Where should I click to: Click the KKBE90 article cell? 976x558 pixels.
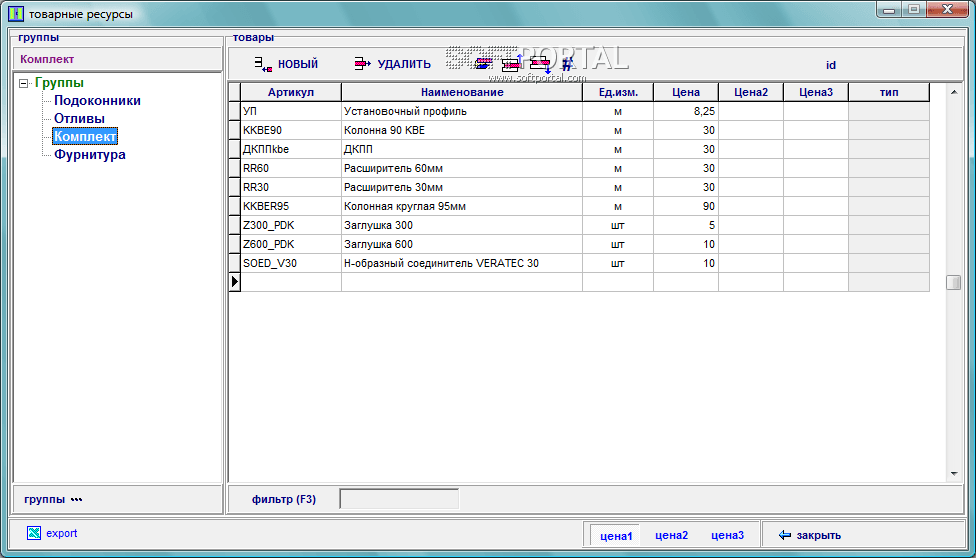point(291,131)
